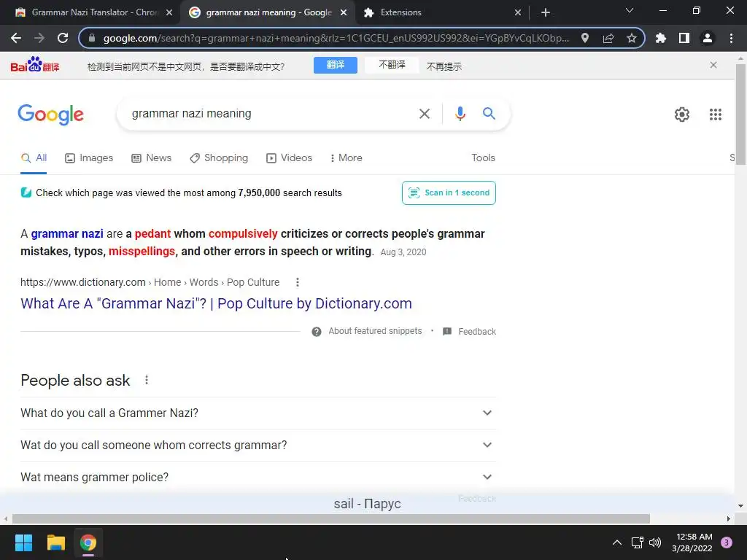Screen dimensions: 747x560
Task: Open options next to dictionary.com result
Action: tap(298, 282)
